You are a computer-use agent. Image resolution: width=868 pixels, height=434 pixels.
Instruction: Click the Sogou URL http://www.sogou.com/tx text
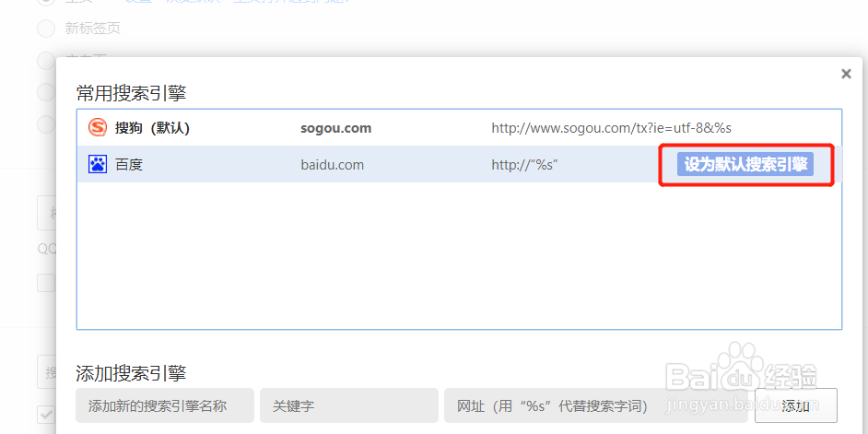[x=612, y=128]
